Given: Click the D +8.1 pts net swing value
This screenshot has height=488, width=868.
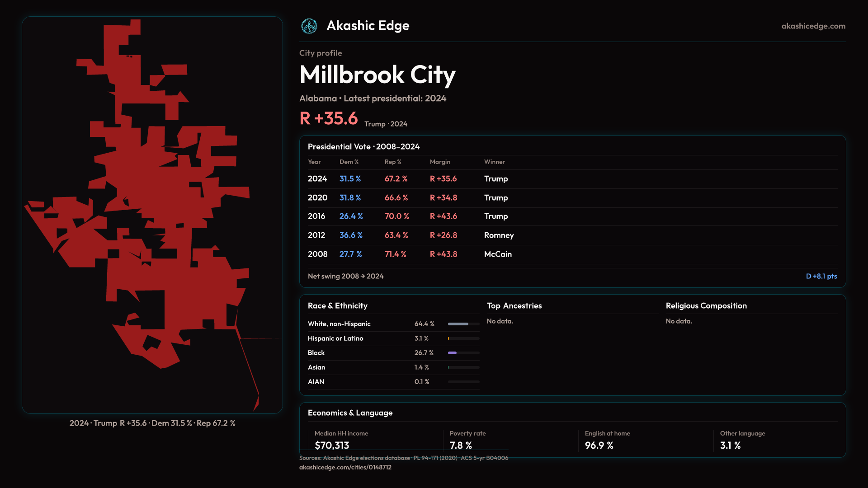Looking at the screenshot, I should pos(821,277).
